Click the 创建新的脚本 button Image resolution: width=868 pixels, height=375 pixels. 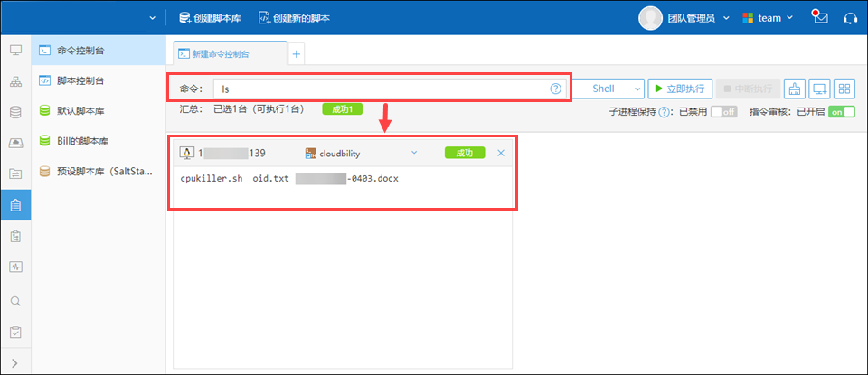tap(294, 18)
